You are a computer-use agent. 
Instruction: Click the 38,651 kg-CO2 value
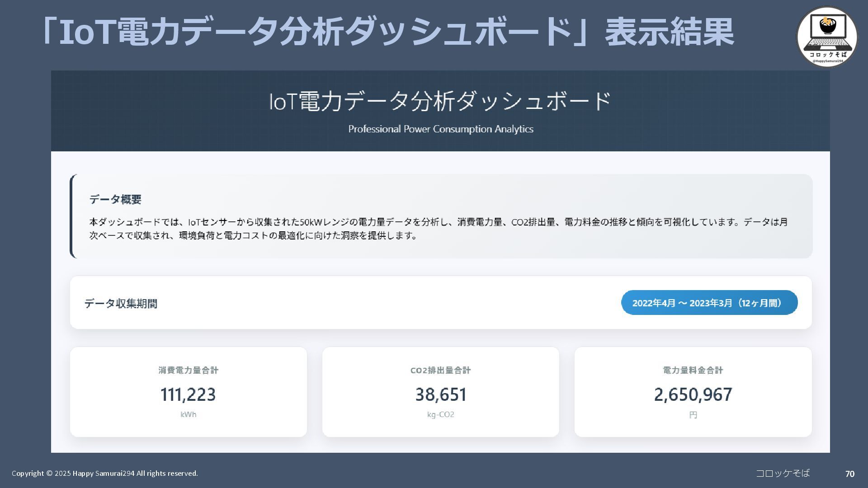[x=440, y=394]
